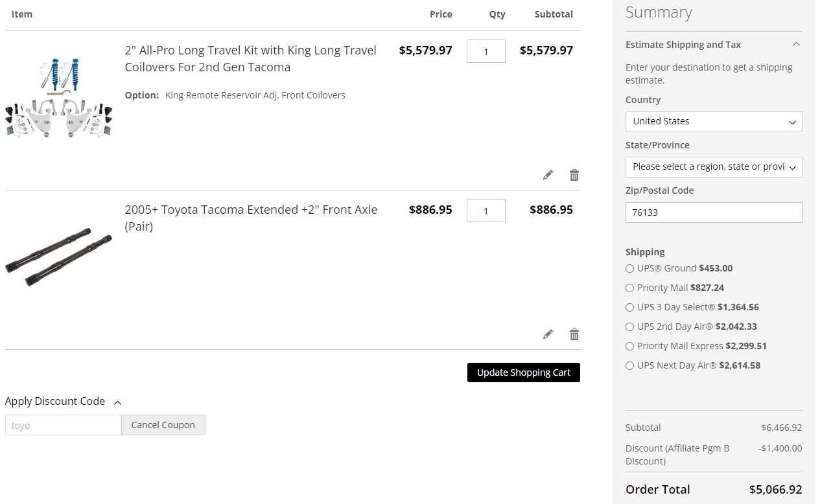Image resolution: width=820 pixels, height=504 pixels.
Task: Click the Zip/Postal Code field
Action: (x=713, y=212)
